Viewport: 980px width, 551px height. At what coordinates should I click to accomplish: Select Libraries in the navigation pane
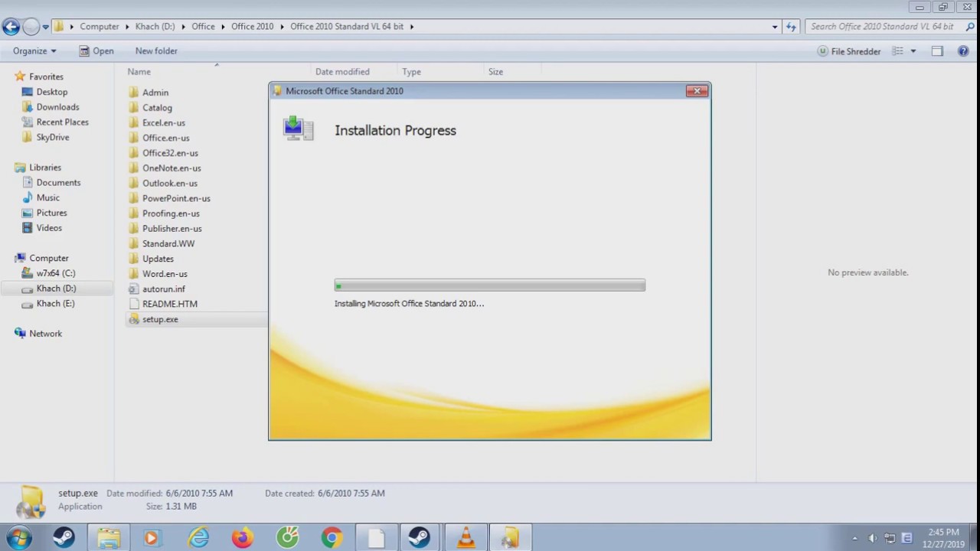[x=45, y=168]
